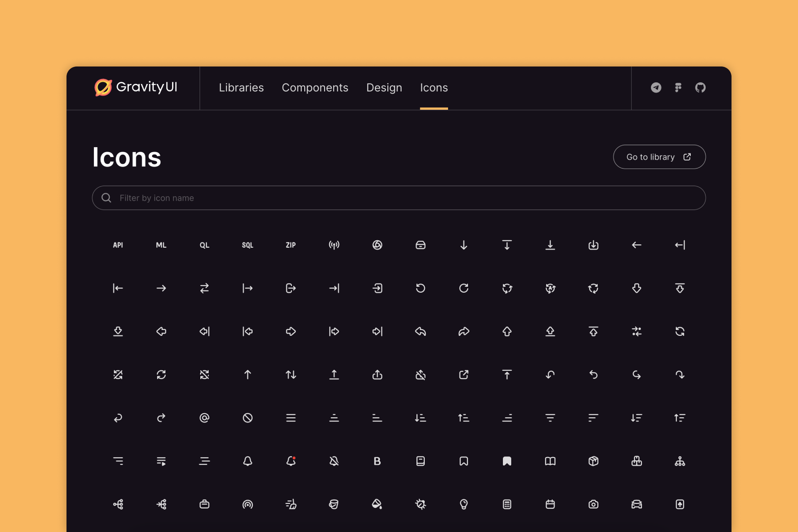This screenshot has height=532, width=798.
Task: Click the light bulb icon
Action: coord(463,504)
